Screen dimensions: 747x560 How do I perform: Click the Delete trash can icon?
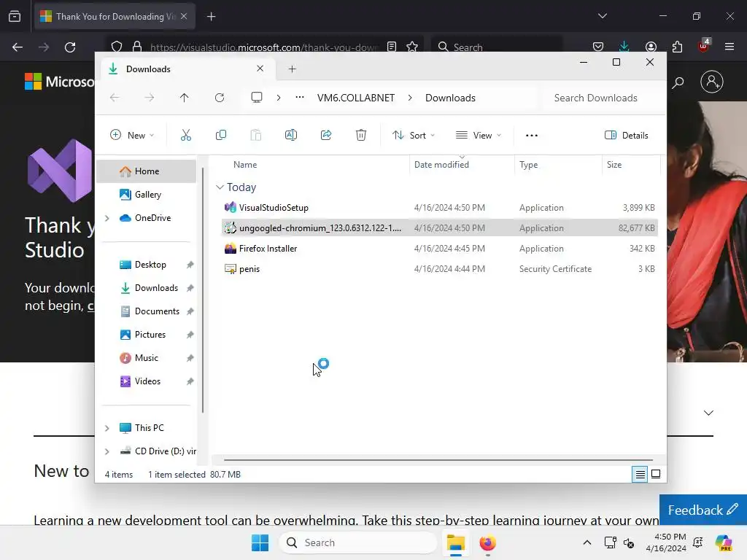point(361,135)
